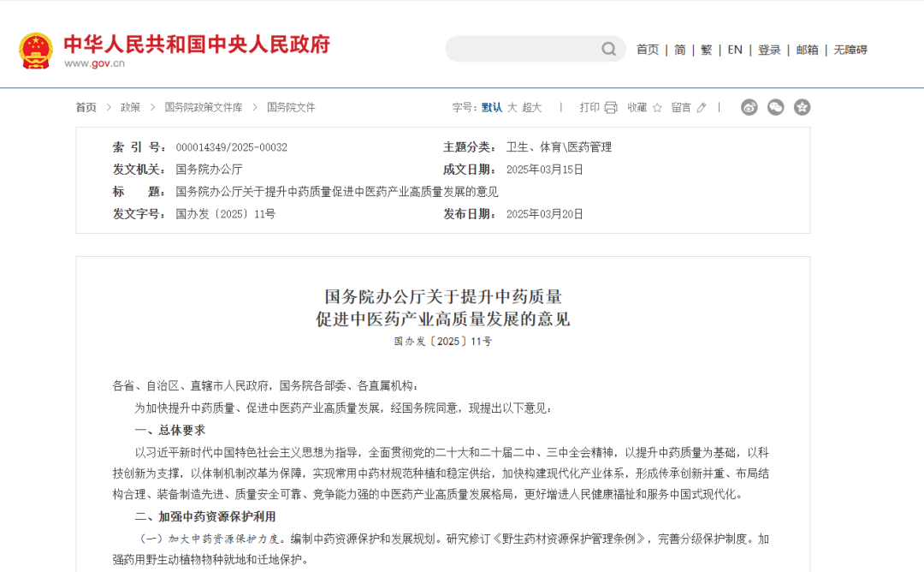Click the printer icon next to 打印

click(x=611, y=108)
